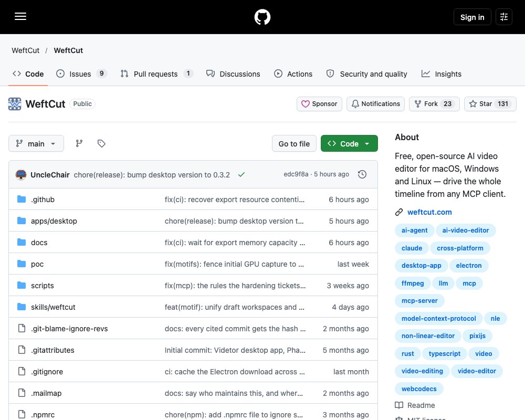525x420 pixels.
Task: Click the .mailmap file icon
Action: (22, 393)
